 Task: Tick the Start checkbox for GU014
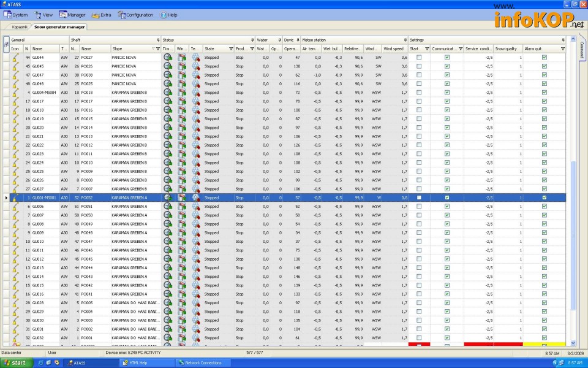(419, 277)
